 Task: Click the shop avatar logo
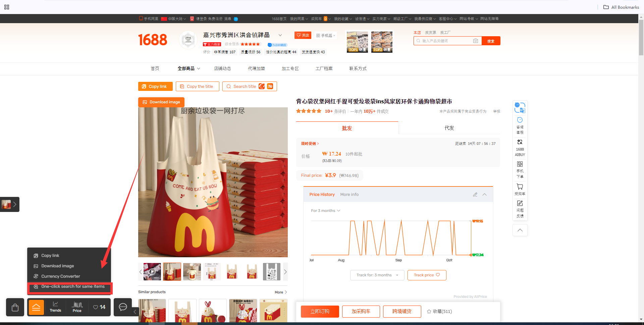coord(188,40)
